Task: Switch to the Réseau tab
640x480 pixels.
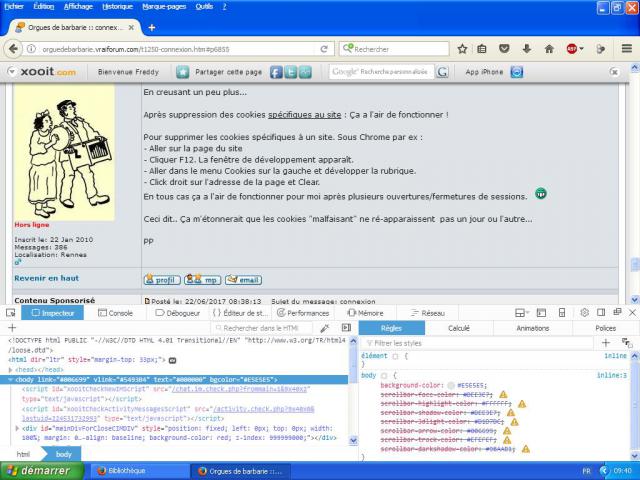Action: (428, 313)
